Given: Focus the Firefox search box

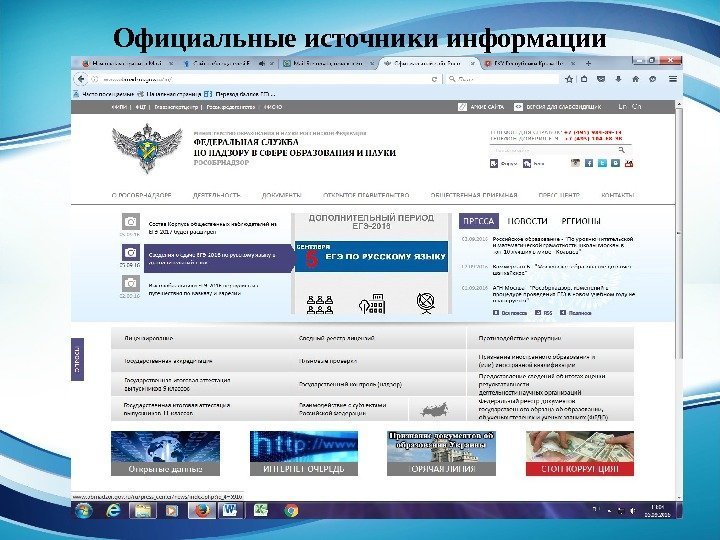Looking at the screenshot, I should tap(503, 79).
